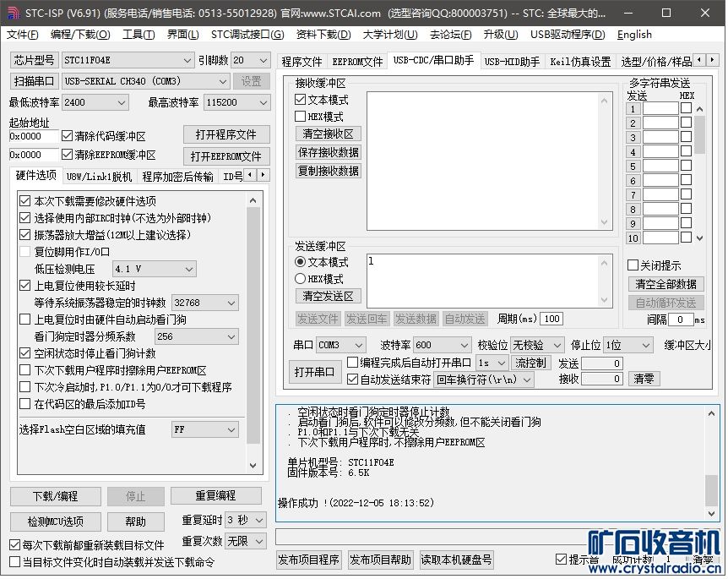Click the English menu item
The width and height of the screenshot is (728, 579).
[634, 35]
